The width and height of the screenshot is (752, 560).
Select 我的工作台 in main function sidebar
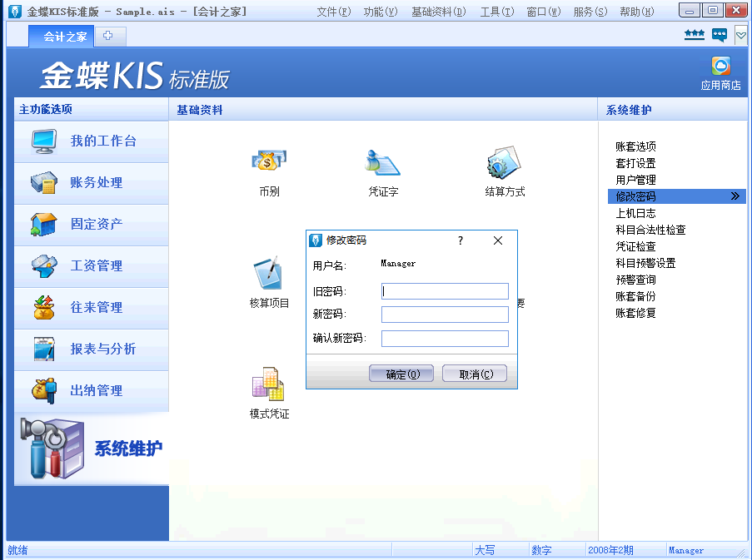91,141
